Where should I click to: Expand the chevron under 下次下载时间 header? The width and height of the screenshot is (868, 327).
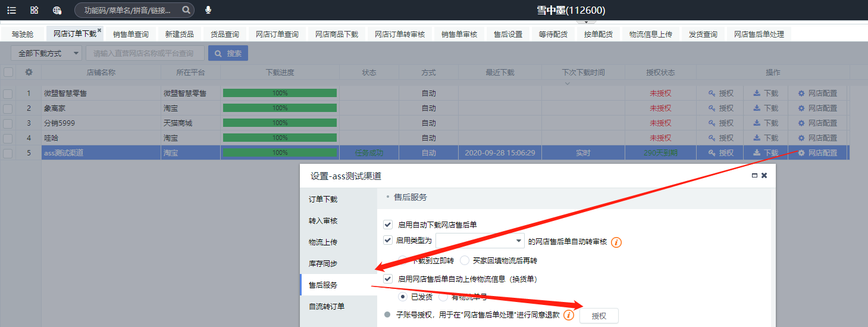(x=567, y=83)
